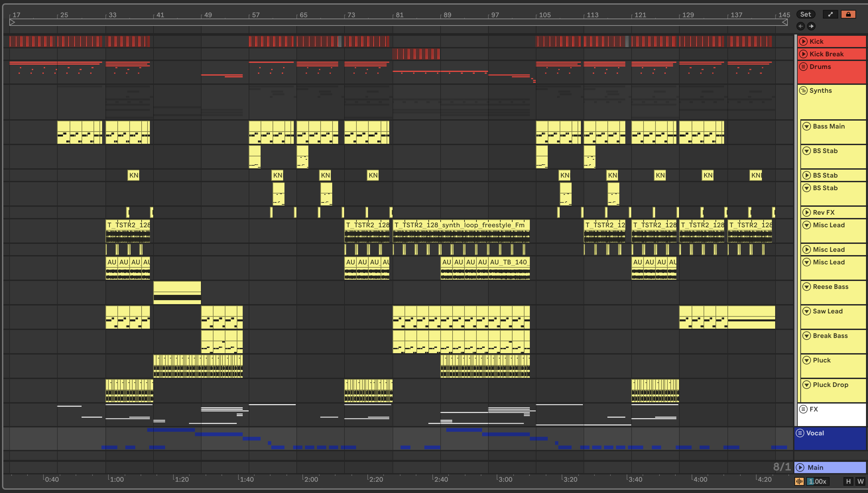This screenshot has height=493, width=868.
Task: Fold the Reese Bass track
Action: tap(807, 287)
